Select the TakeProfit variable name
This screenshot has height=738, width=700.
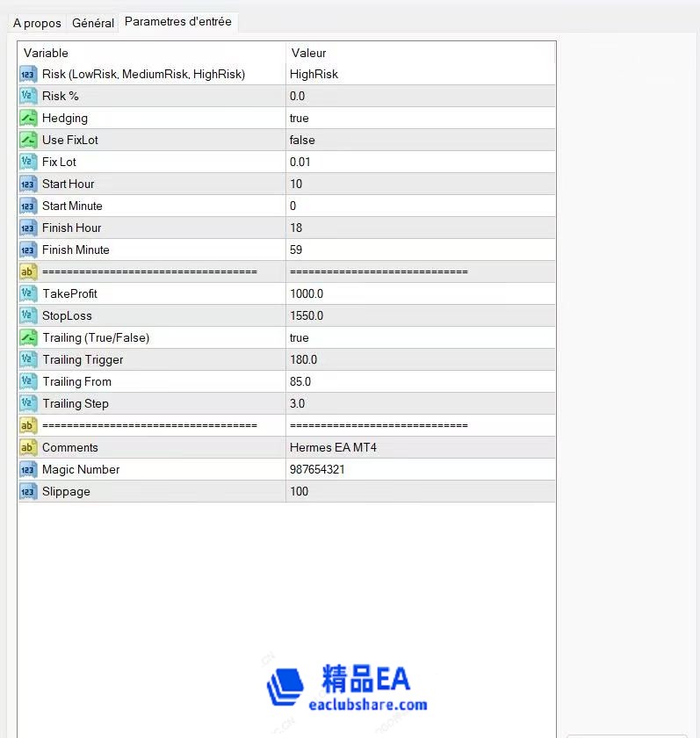coord(69,293)
